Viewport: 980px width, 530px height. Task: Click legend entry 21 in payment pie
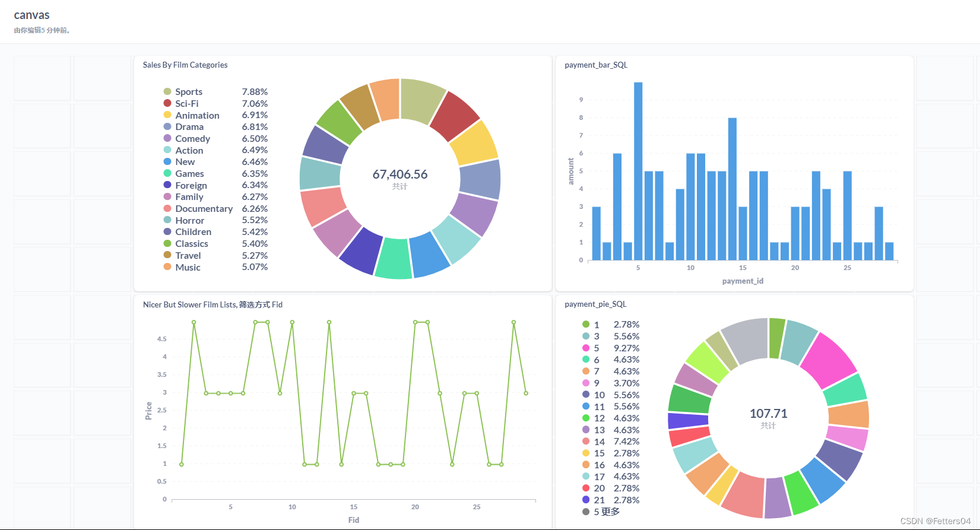click(611, 500)
